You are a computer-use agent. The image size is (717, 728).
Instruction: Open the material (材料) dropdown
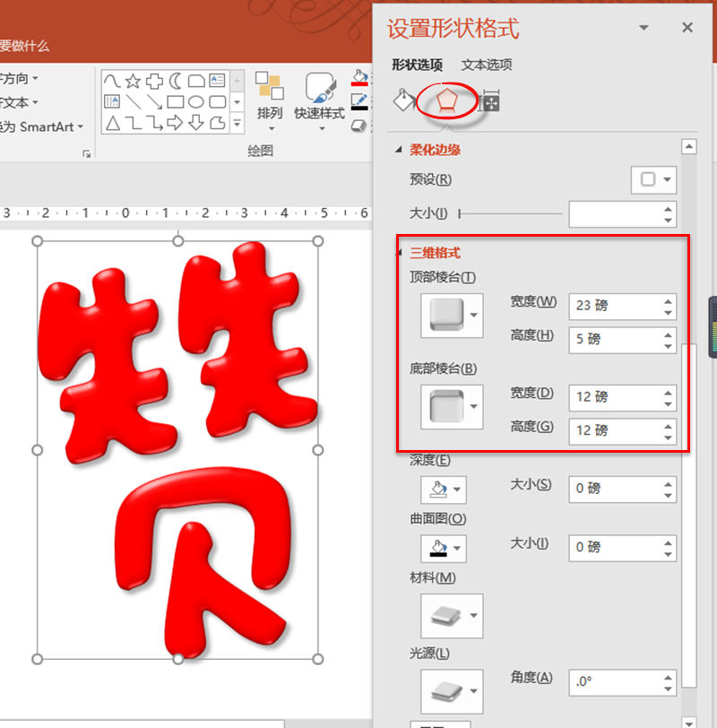452,616
